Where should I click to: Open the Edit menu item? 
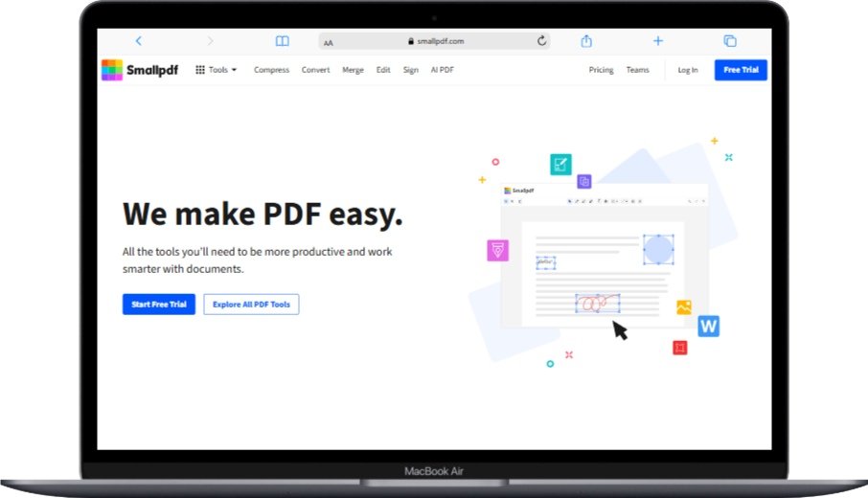383,70
